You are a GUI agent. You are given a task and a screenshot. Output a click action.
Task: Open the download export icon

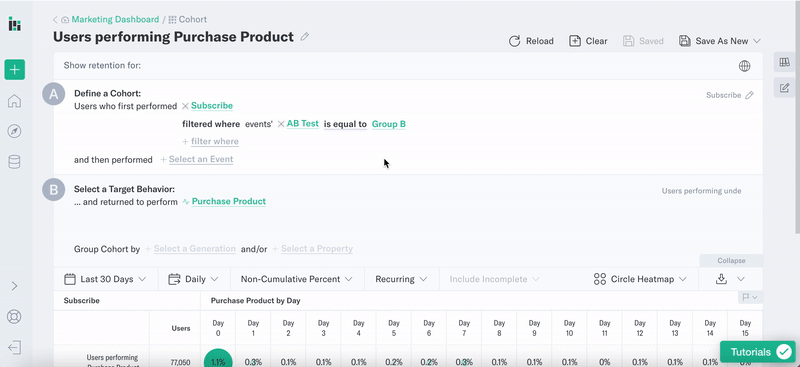coord(721,279)
